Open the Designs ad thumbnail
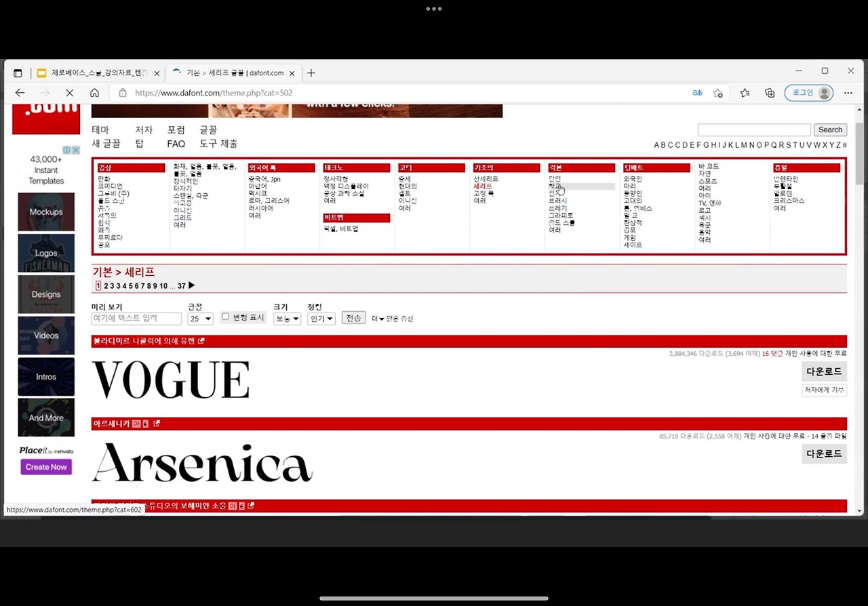 (46, 294)
